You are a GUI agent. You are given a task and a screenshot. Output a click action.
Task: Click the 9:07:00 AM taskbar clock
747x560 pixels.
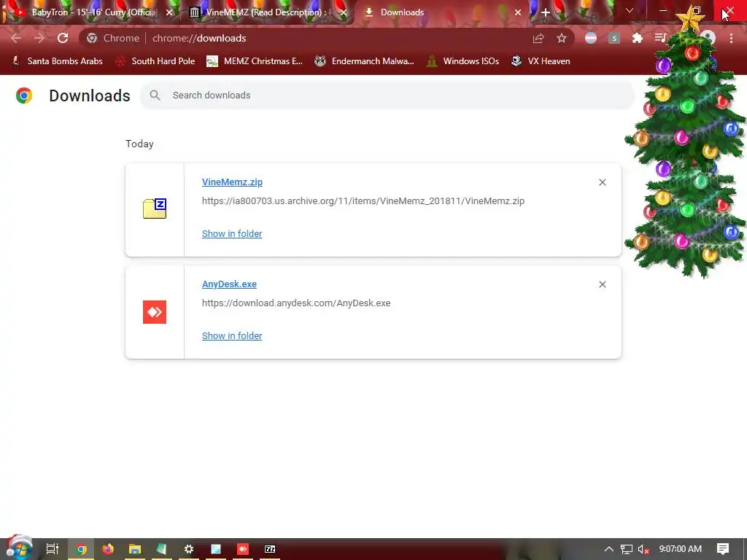681,549
